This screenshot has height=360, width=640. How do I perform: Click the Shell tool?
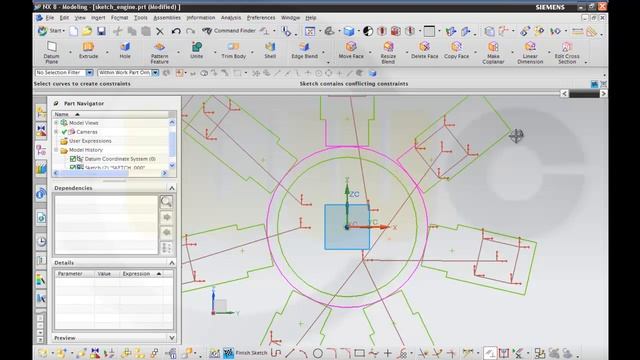tap(270, 50)
